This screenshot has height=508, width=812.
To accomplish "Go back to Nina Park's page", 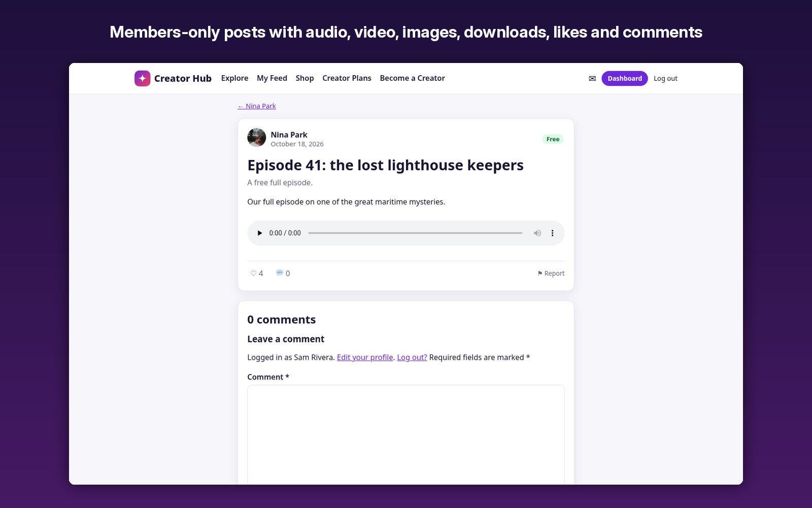I will coord(257,106).
